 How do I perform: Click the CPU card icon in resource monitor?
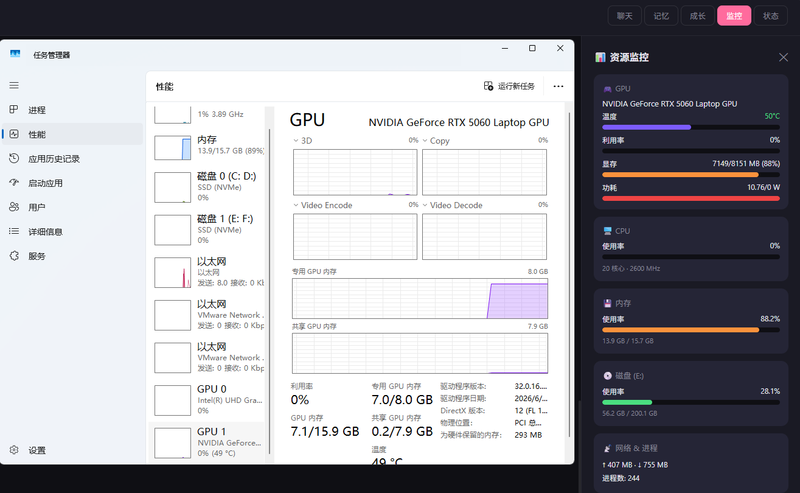tap(607, 231)
